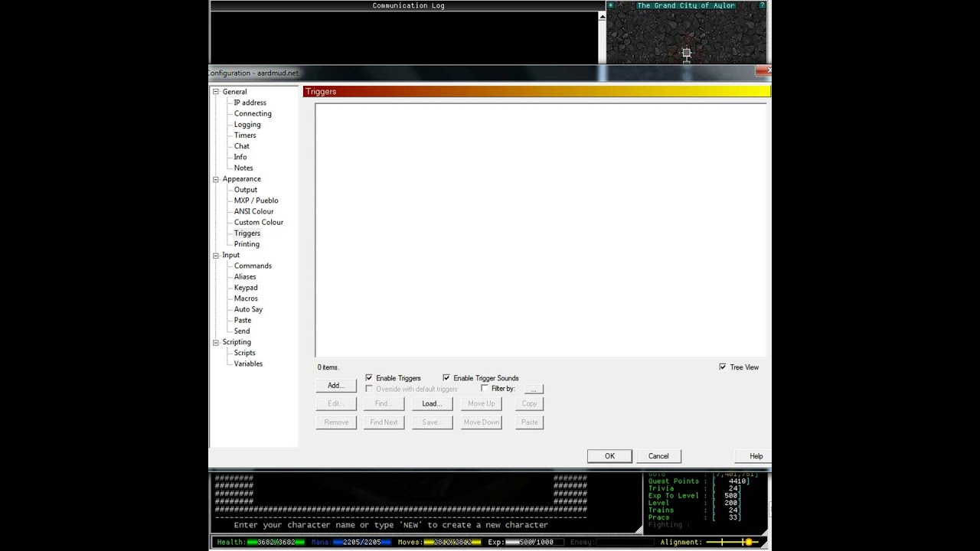Open the Paste settings page
Image resolution: width=980 pixels, height=551 pixels.
(x=243, y=320)
